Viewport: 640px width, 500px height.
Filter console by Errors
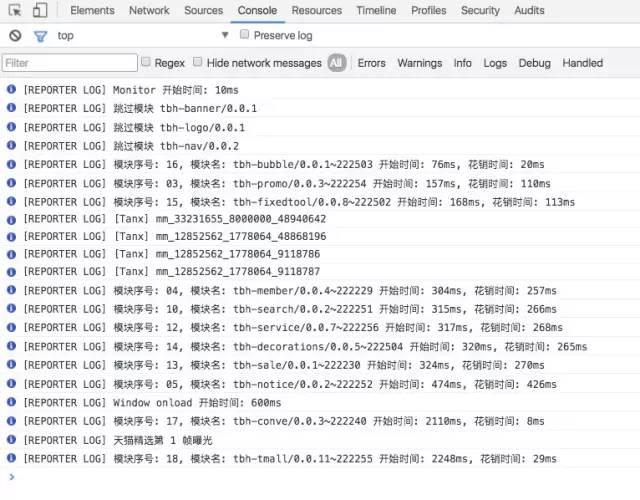[x=371, y=63]
